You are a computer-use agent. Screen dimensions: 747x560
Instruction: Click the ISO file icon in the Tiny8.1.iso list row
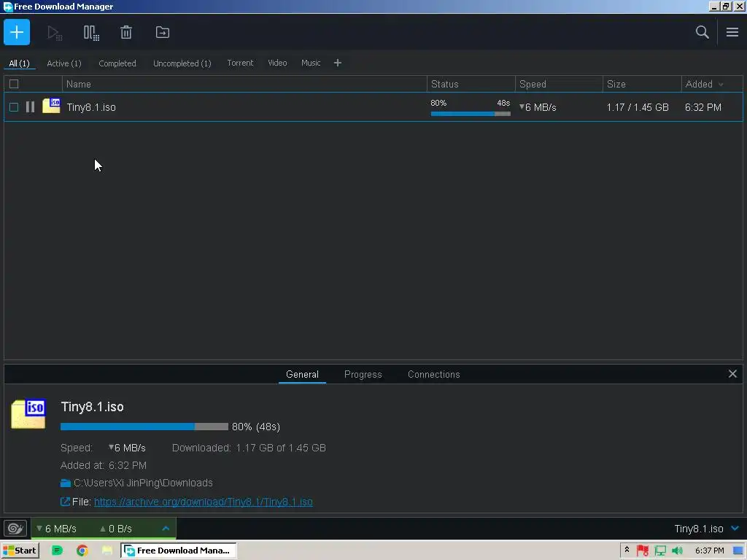click(51, 106)
